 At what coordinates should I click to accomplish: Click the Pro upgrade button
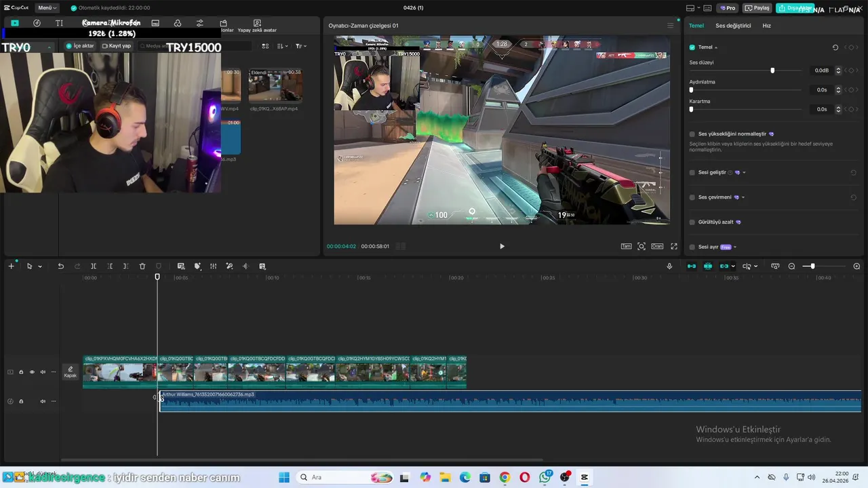tap(728, 8)
